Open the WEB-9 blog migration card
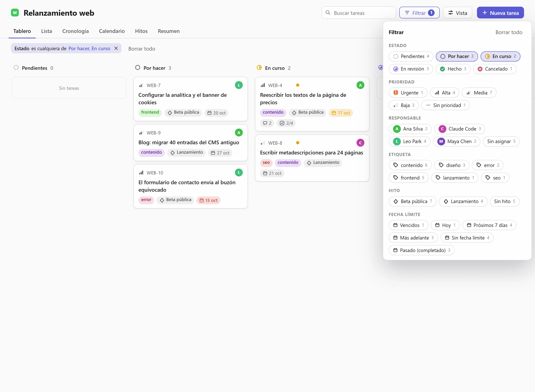Screen dimensions: 535x392 click(190, 143)
